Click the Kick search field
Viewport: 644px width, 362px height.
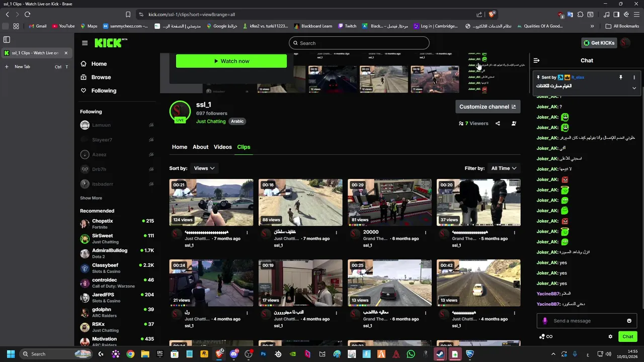tap(359, 43)
